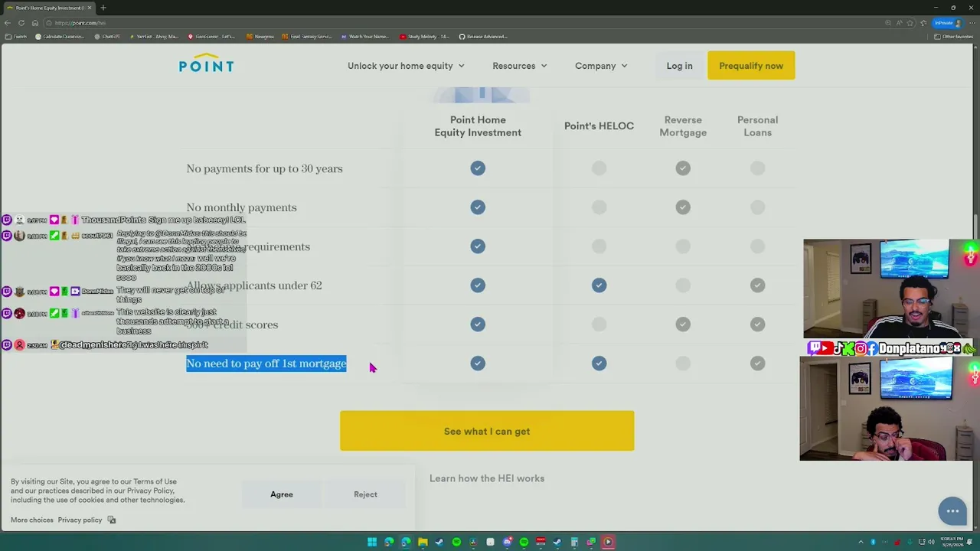Click the Log in button
980x551 pixels.
(x=679, y=66)
